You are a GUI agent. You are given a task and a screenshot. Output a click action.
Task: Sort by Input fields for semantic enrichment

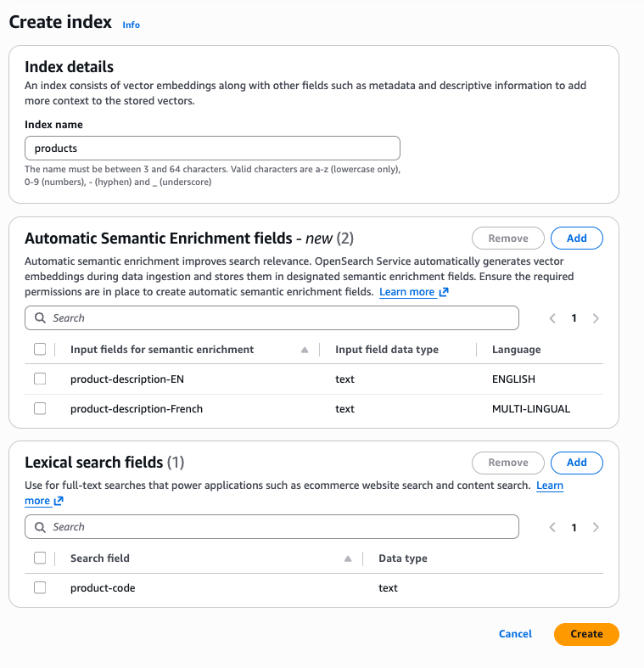click(305, 350)
